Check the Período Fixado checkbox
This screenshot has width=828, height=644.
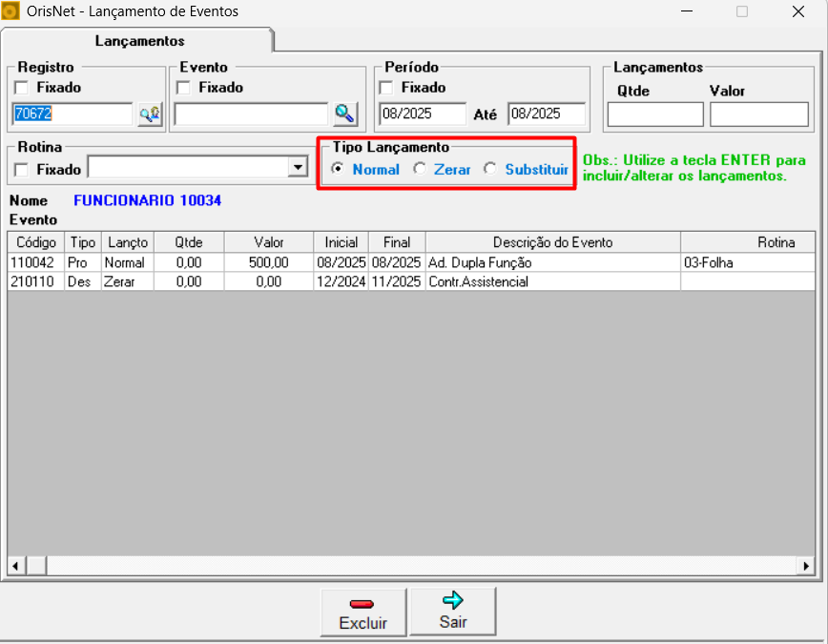pos(386,88)
